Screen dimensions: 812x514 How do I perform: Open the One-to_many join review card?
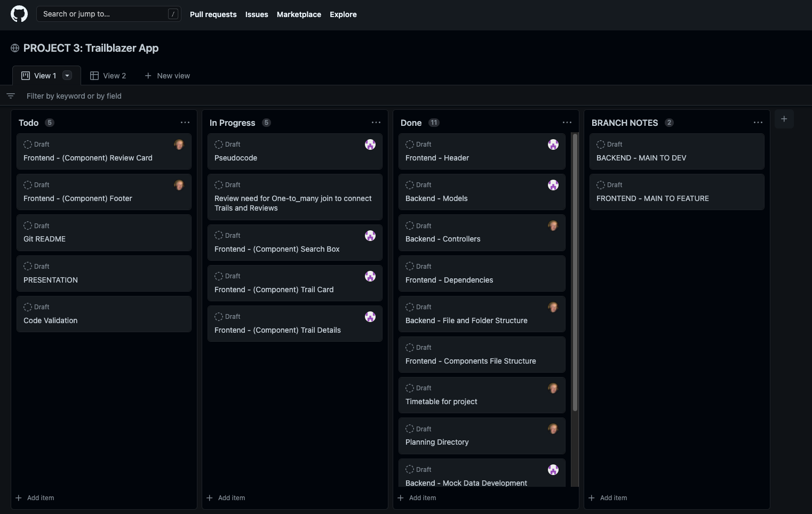click(x=295, y=197)
